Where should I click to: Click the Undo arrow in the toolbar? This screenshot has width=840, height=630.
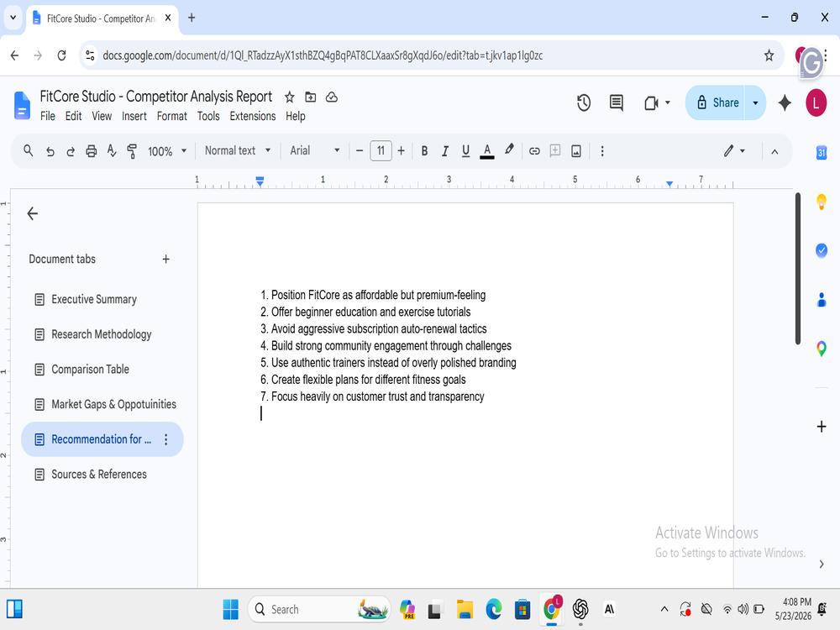coord(50,151)
